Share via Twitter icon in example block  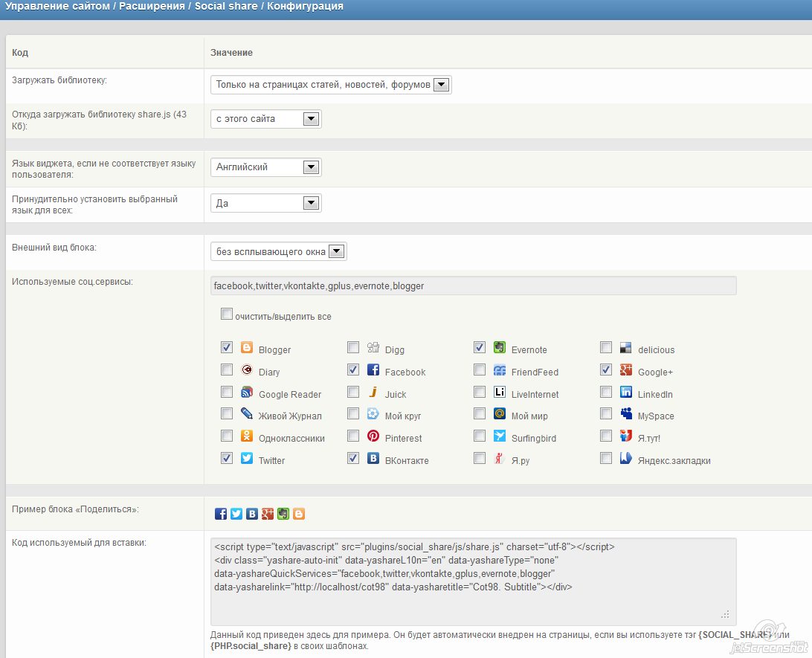tap(236, 514)
